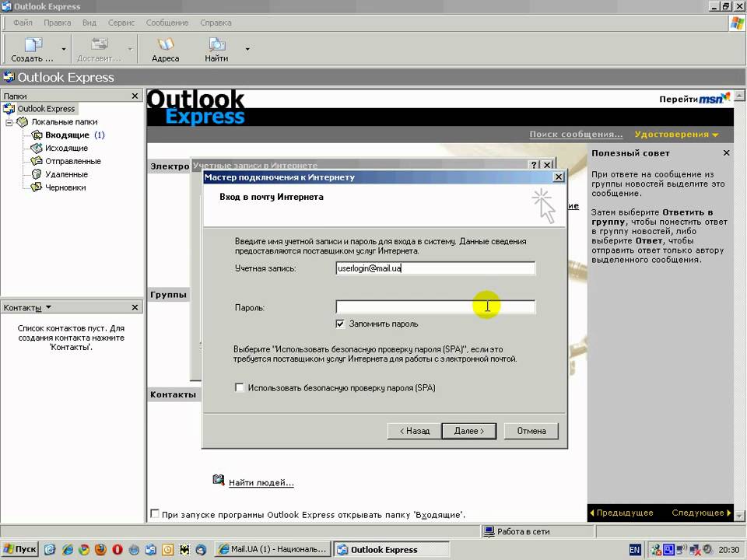Launch Firefox from quick launch
This screenshot has height=560, width=747.
100,550
